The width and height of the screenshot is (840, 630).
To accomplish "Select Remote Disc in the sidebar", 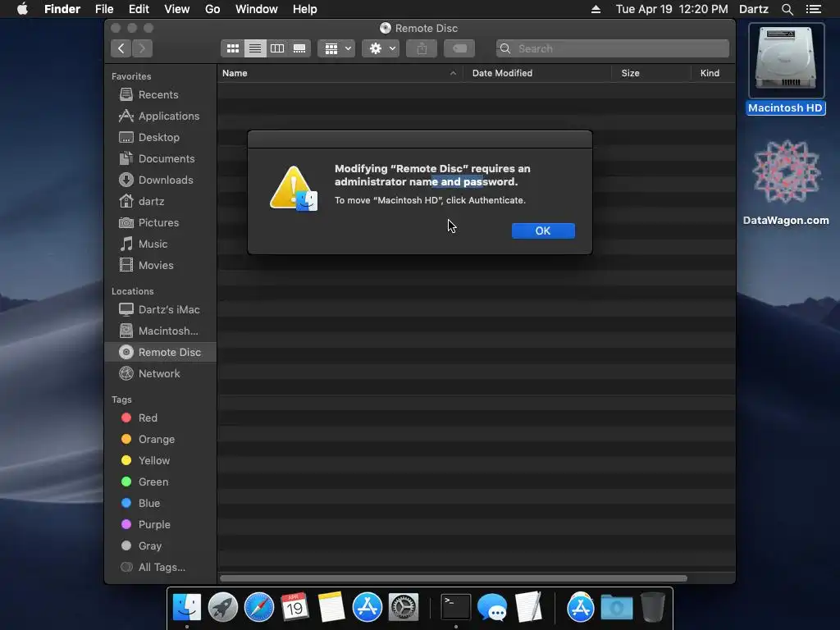I will tap(161, 353).
